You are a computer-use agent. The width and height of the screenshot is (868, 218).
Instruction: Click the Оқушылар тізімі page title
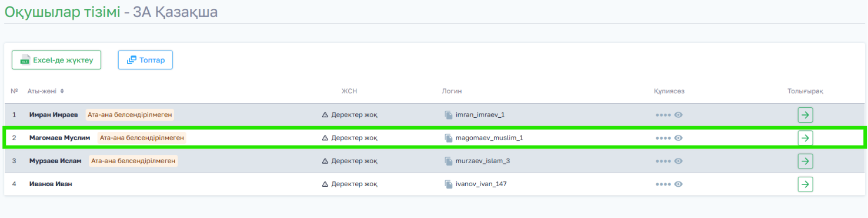click(x=62, y=12)
